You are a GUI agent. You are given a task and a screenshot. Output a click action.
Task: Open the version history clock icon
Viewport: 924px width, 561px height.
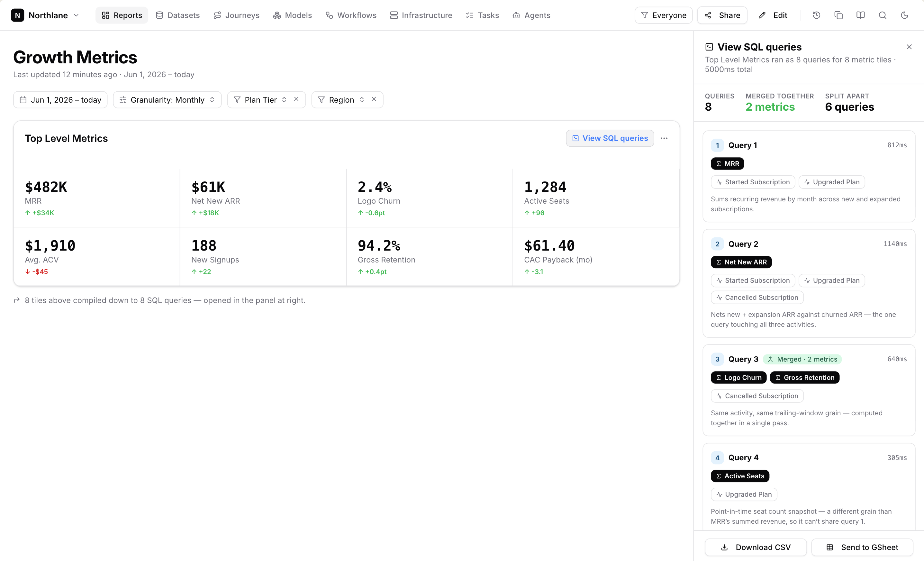tap(816, 15)
